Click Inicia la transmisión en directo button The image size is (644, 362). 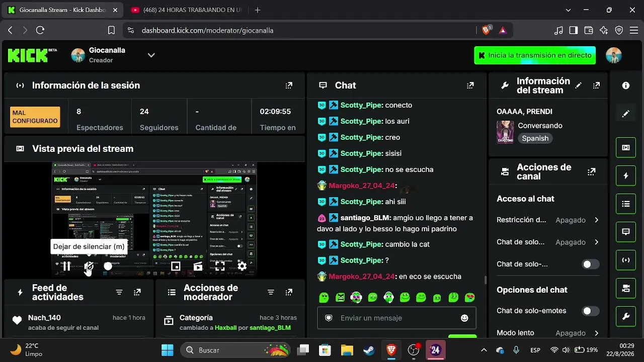535,55
